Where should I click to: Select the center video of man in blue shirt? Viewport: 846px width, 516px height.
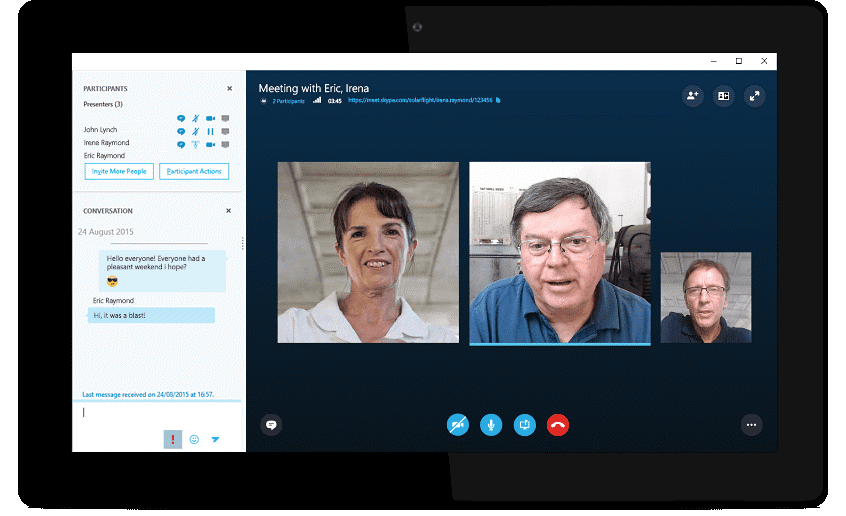point(560,254)
